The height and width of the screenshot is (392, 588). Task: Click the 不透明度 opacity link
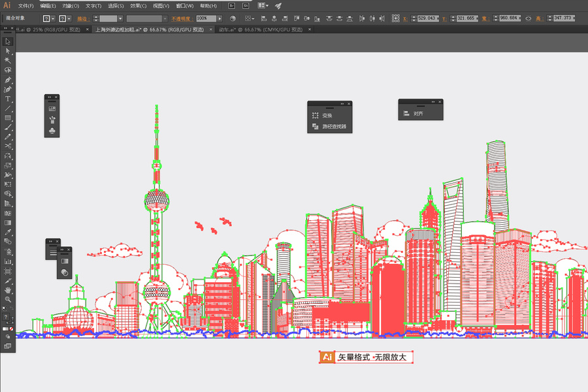point(182,18)
